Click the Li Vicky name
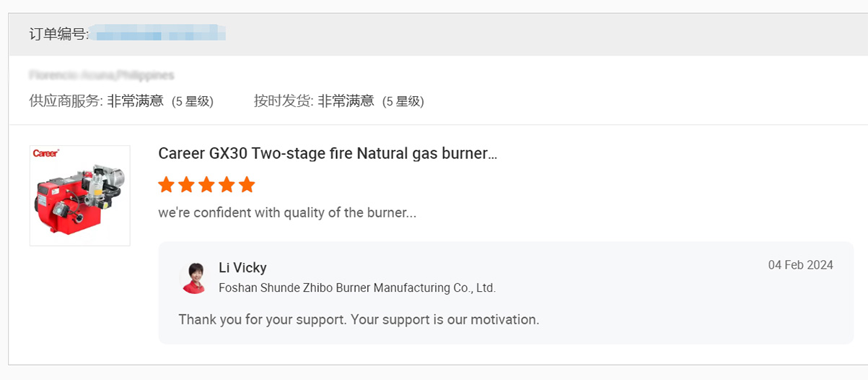Image resolution: width=868 pixels, height=380 pixels. pyautogui.click(x=242, y=268)
